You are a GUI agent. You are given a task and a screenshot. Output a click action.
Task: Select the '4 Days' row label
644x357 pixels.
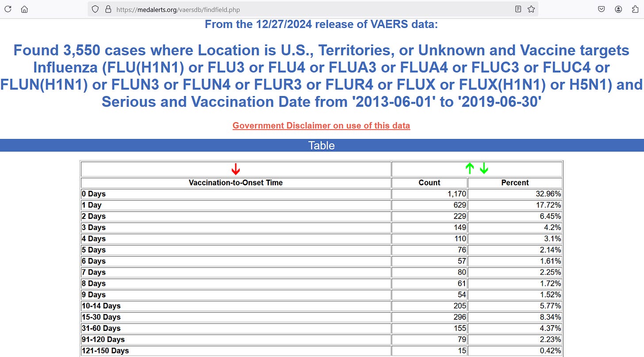[94, 239]
